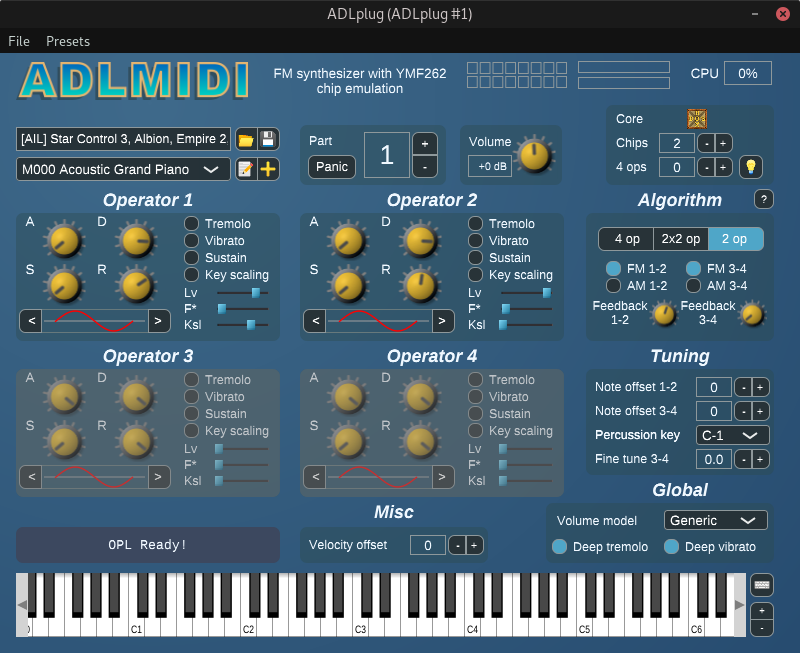The height and width of the screenshot is (653, 800).
Task: Select the AM 1-2 radio button
Action: [x=613, y=286]
